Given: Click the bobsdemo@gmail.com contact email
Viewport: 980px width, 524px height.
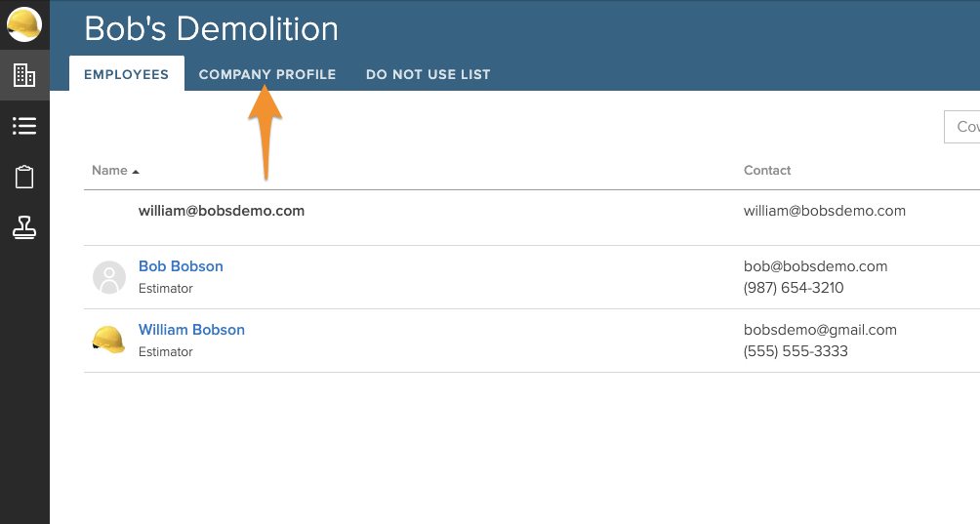Looking at the screenshot, I should point(820,330).
